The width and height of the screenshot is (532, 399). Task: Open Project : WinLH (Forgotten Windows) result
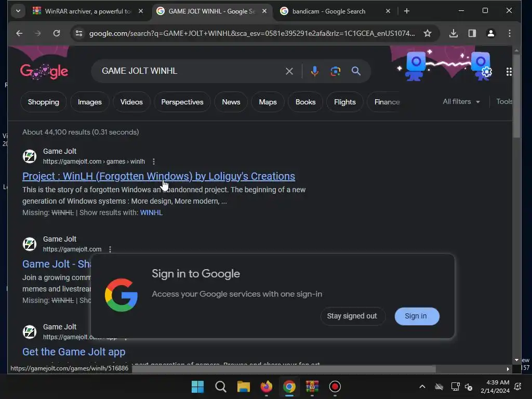158,176
